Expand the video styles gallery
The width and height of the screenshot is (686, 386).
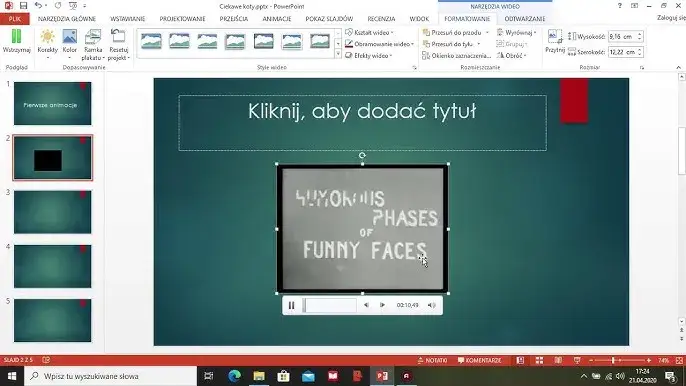pyautogui.click(x=338, y=54)
